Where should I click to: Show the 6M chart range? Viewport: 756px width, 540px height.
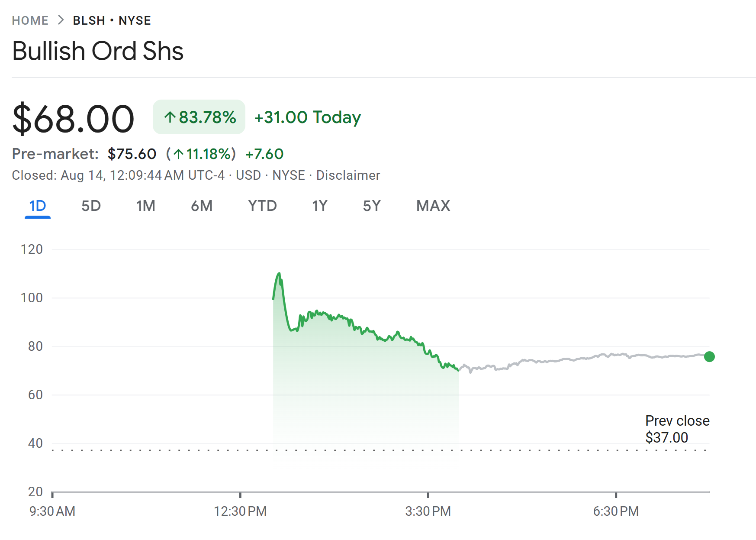click(x=202, y=206)
